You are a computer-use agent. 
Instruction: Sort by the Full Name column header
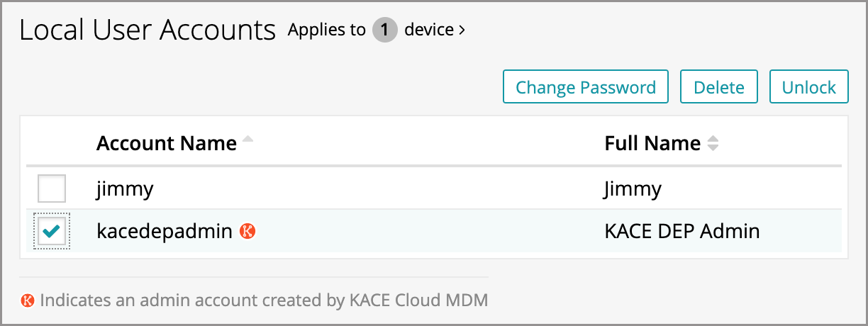(652, 143)
